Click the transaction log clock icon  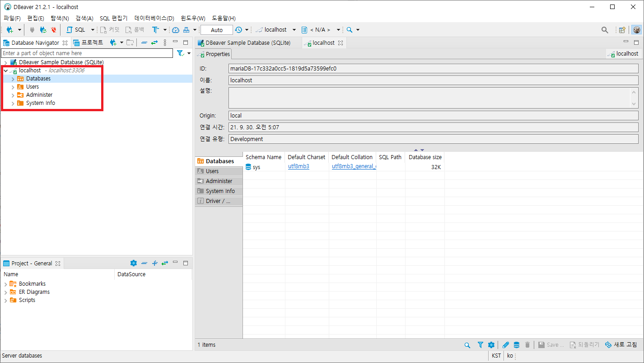point(238,30)
